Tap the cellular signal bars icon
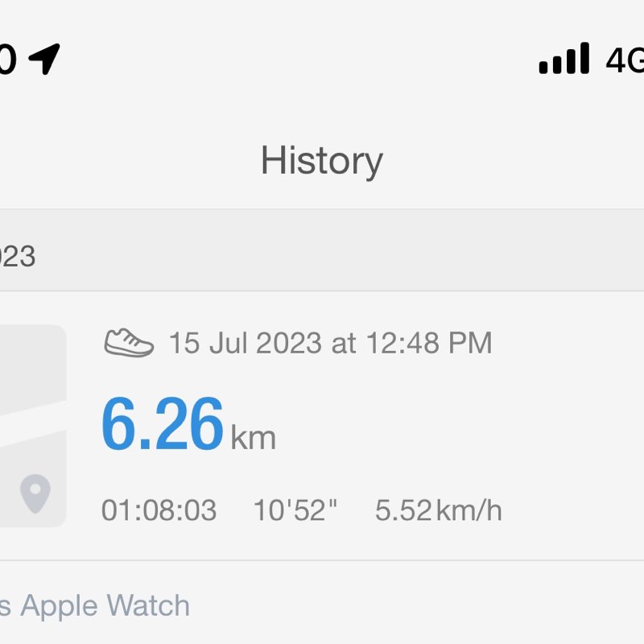This screenshot has width=644, height=644. tap(563, 59)
